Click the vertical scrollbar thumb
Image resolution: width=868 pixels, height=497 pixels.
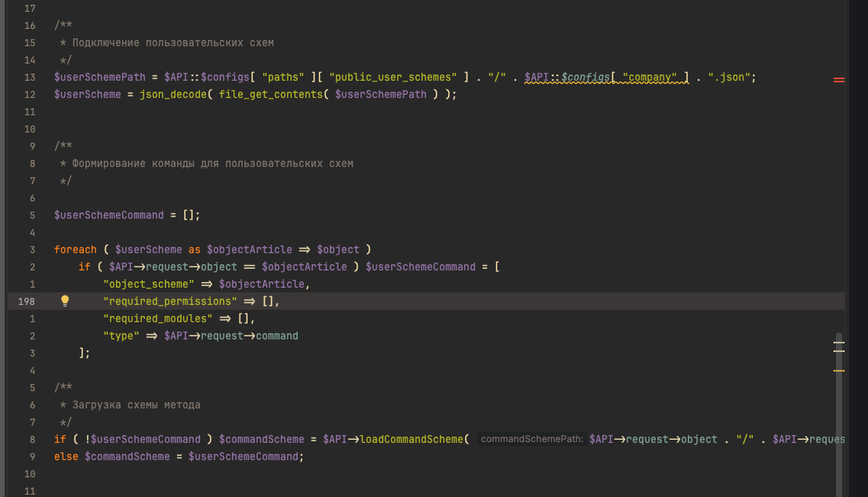839,408
